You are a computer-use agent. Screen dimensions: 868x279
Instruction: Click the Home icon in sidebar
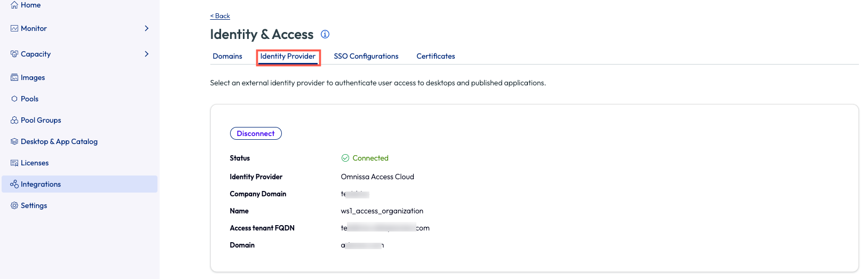[14, 5]
